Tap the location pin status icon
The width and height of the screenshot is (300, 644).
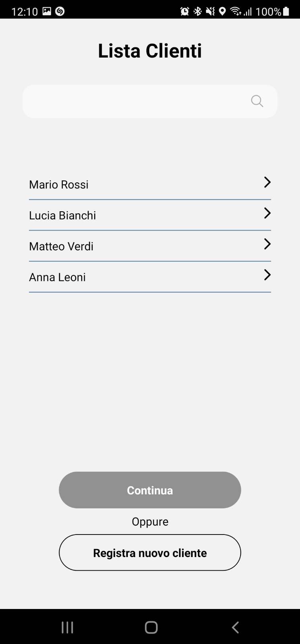click(222, 11)
